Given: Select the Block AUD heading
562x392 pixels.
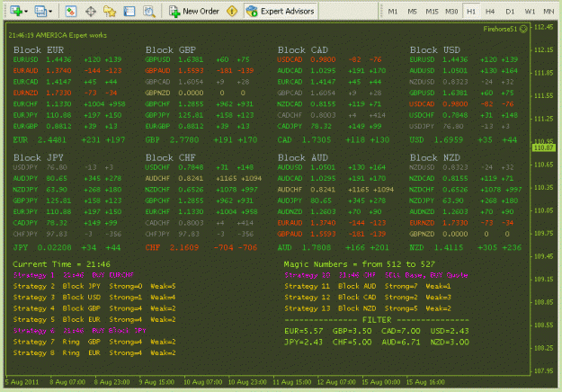Looking at the screenshot, I should click(x=303, y=157).
